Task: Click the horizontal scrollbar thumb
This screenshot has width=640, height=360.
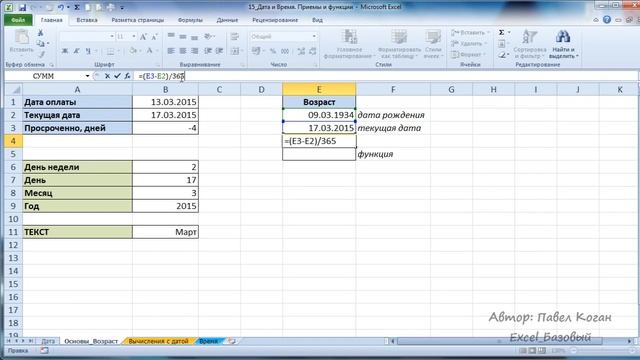Action: [x=500, y=341]
